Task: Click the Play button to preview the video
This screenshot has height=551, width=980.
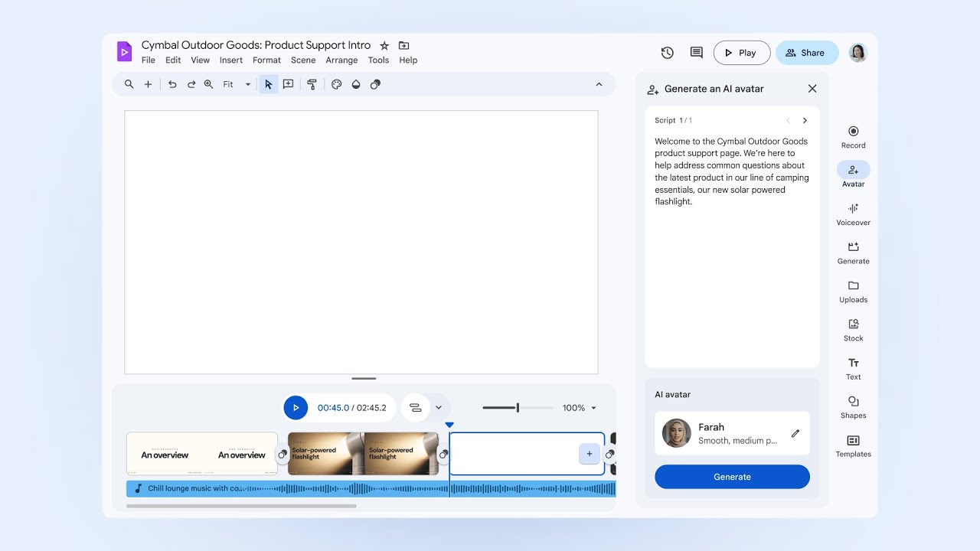Action: (741, 52)
